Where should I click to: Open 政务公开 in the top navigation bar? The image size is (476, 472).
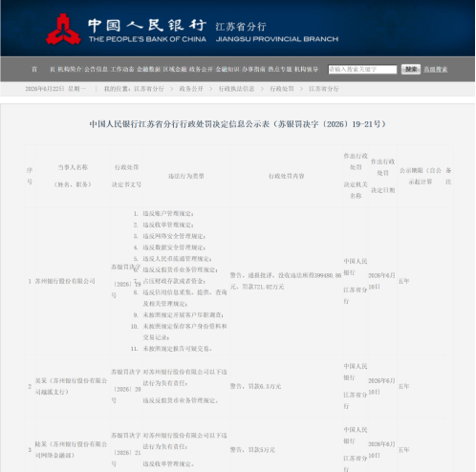click(x=201, y=69)
